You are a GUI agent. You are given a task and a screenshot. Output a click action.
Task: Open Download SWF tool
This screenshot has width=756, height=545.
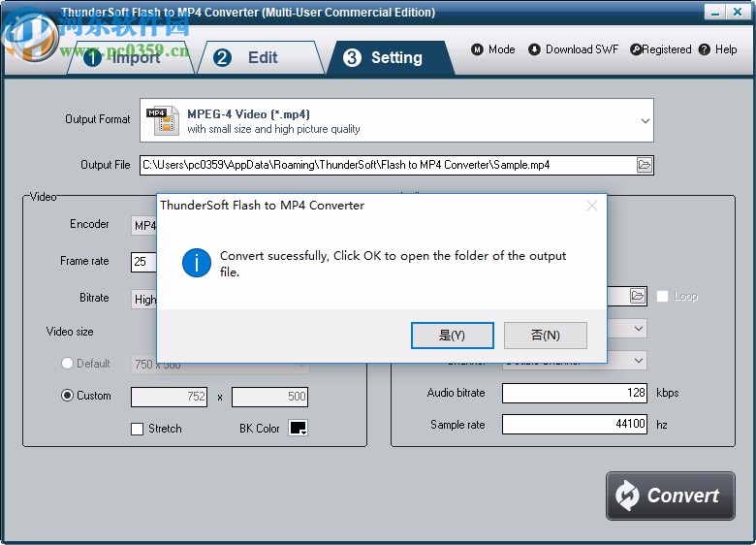573,49
